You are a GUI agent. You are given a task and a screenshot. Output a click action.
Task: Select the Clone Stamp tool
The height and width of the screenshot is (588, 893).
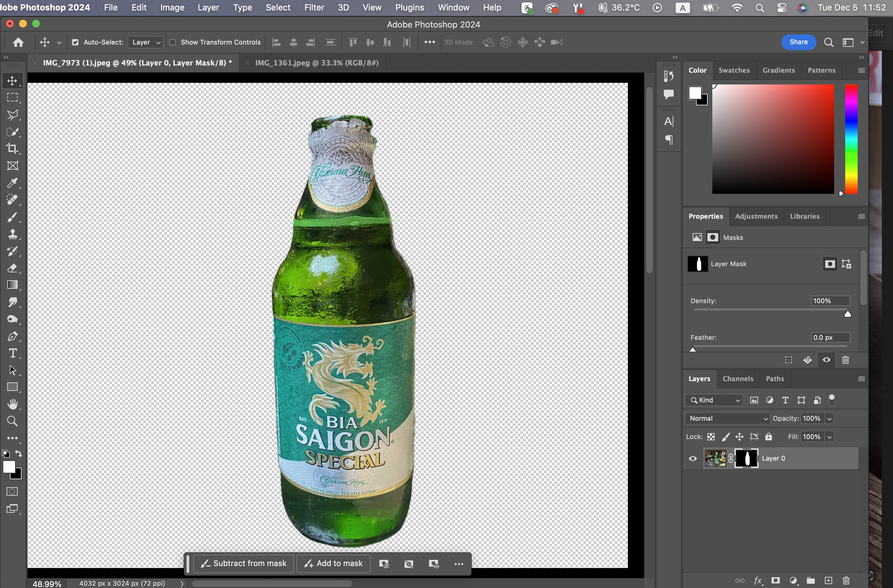tap(12, 234)
